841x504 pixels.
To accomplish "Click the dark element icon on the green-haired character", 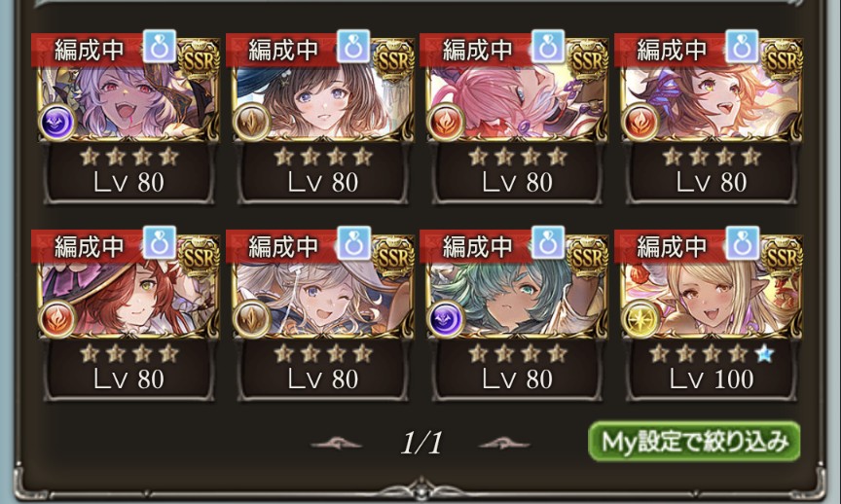I will point(445,318).
